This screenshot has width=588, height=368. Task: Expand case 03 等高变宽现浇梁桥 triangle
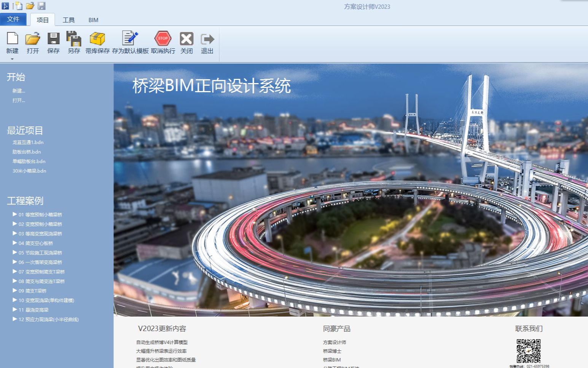(15, 233)
